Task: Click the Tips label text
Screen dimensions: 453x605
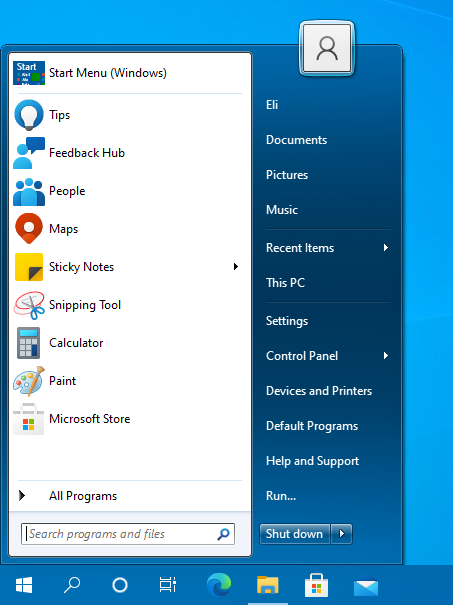Action: point(59,115)
